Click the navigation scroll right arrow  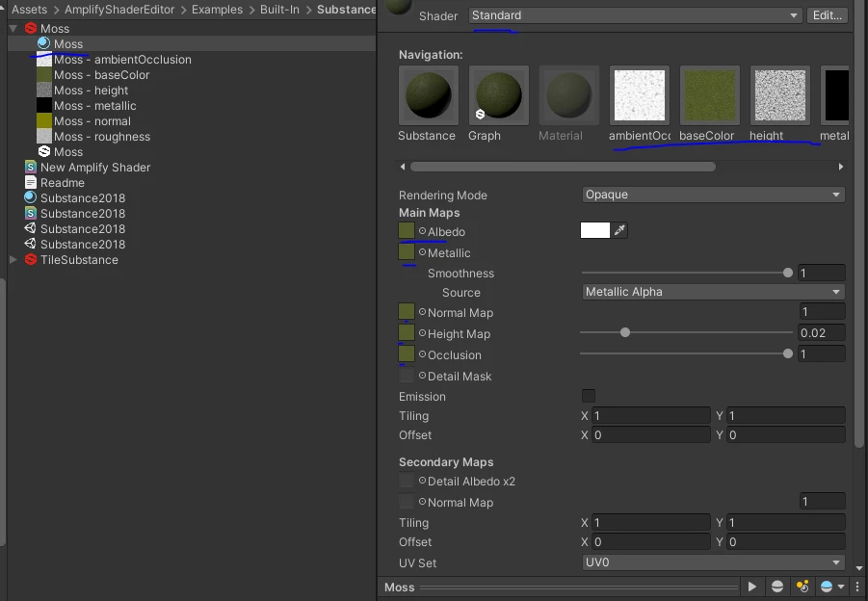[841, 167]
